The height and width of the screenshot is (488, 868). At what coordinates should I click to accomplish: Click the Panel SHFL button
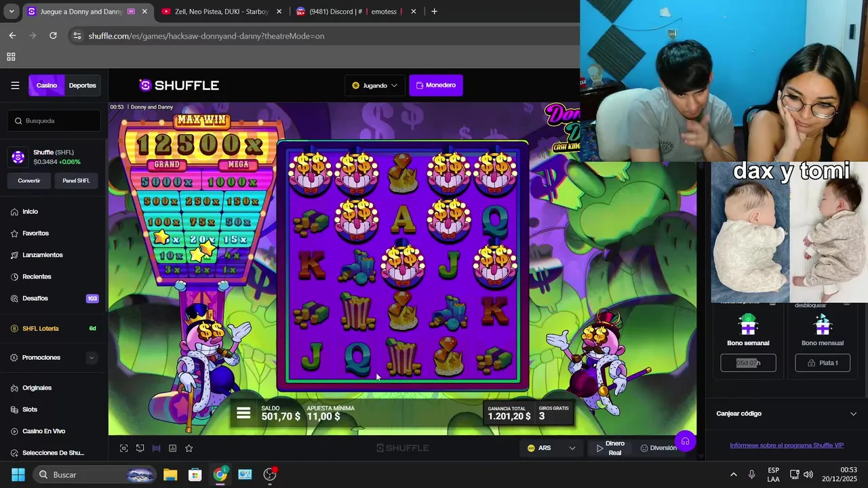(76, 181)
